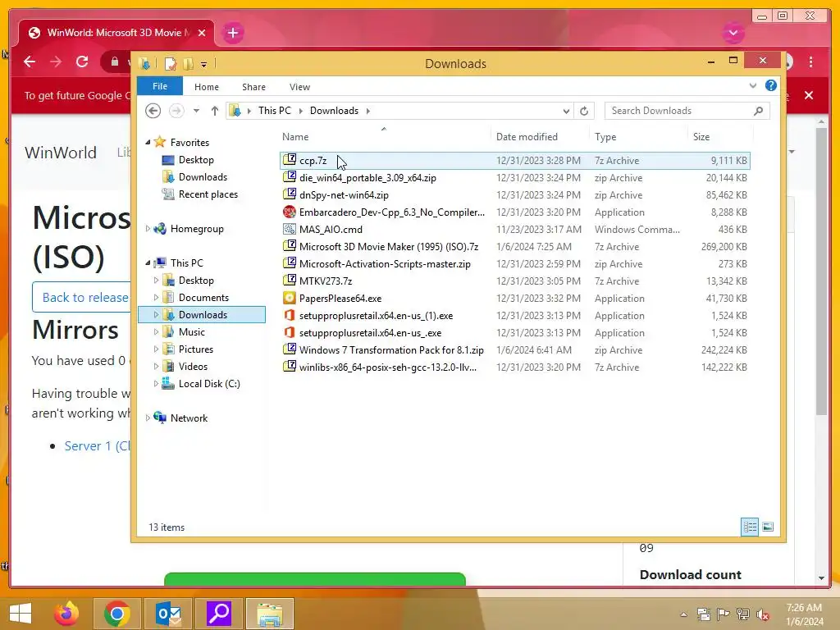The width and height of the screenshot is (840, 630).
Task: Switch to the View ribbon tab
Action: [299, 87]
